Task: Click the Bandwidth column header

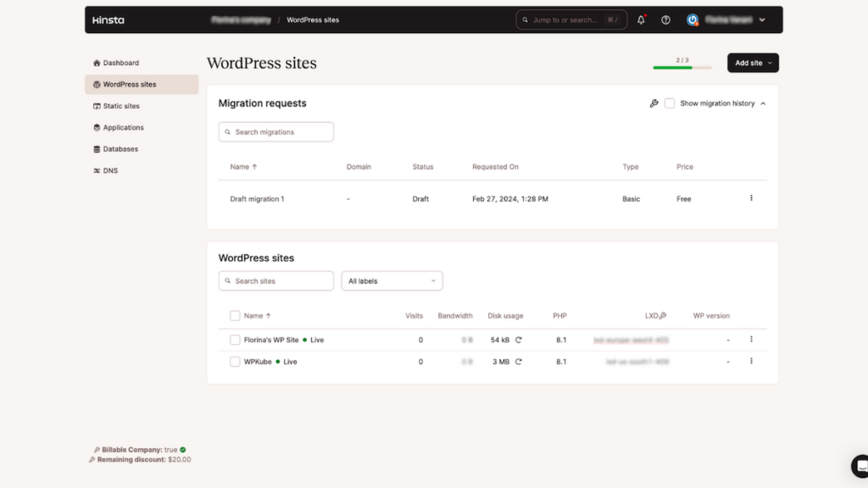Action: [455, 316]
